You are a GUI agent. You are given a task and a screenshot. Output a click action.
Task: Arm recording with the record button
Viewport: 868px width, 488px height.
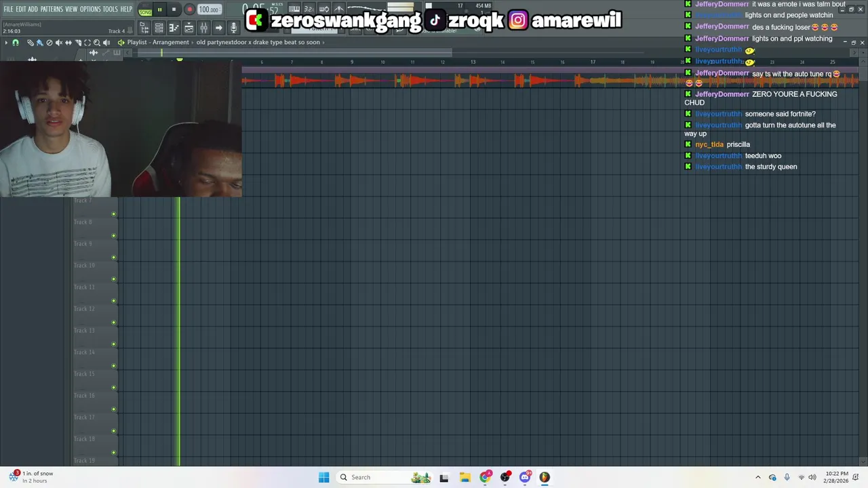pos(189,9)
